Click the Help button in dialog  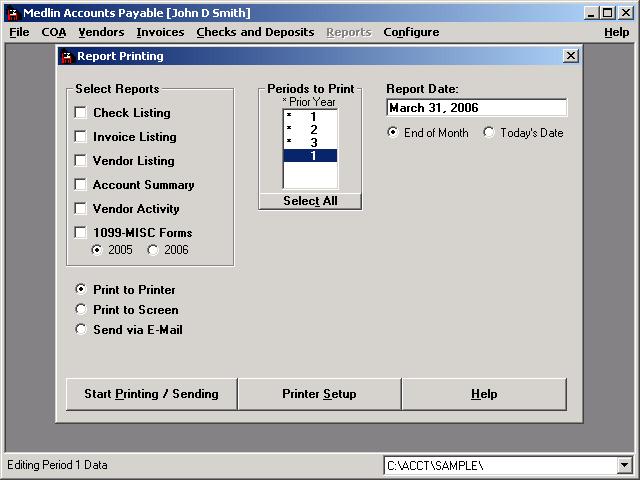pos(484,394)
